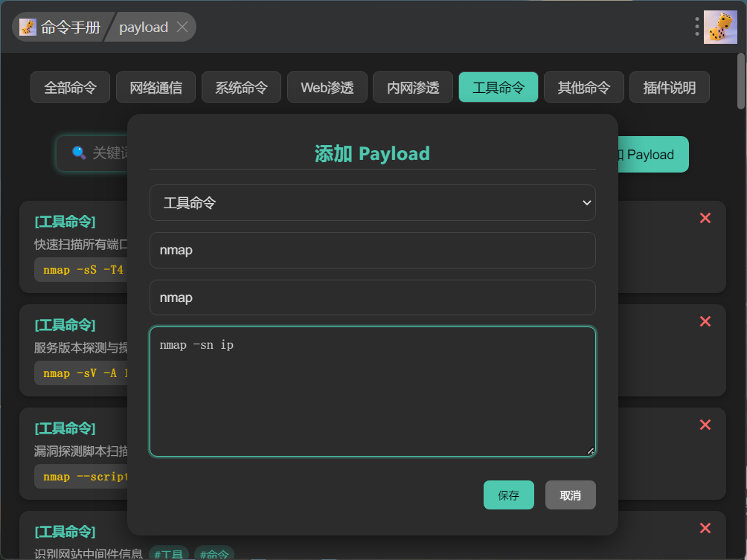Click the magnifier icon in the keyword search box
Viewport: 747px width, 560px height.
tap(79, 152)
